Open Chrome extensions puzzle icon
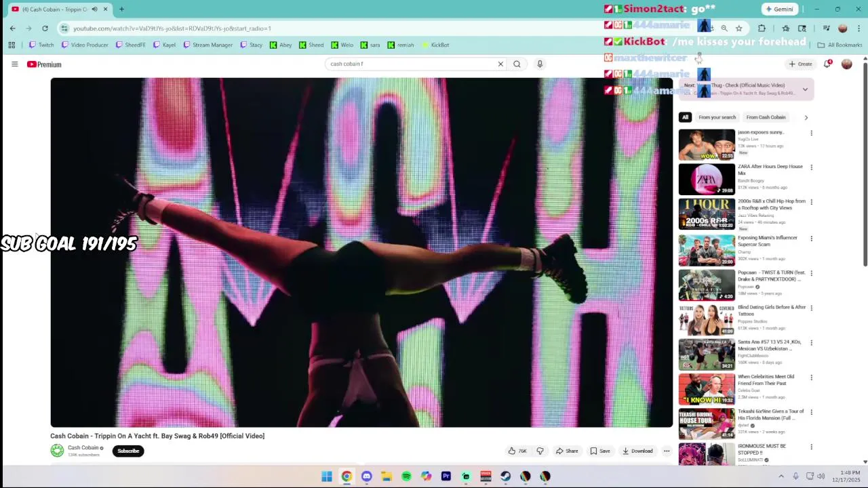 pos(762,28)
